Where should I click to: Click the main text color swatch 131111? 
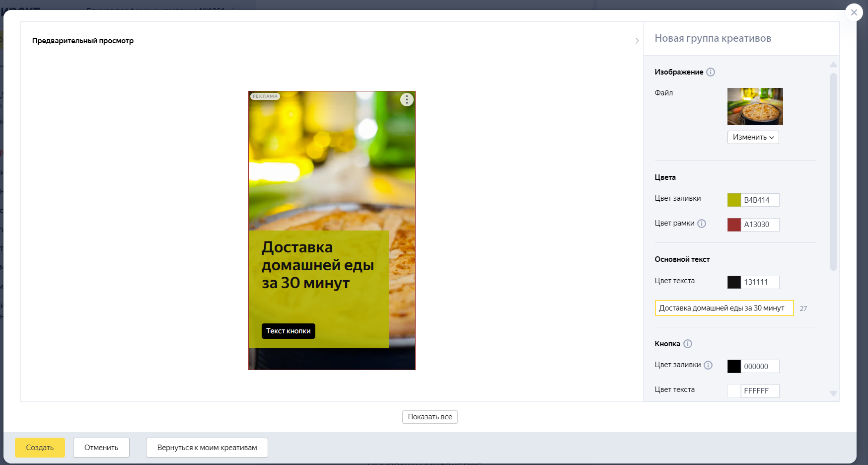coord(734,282)
